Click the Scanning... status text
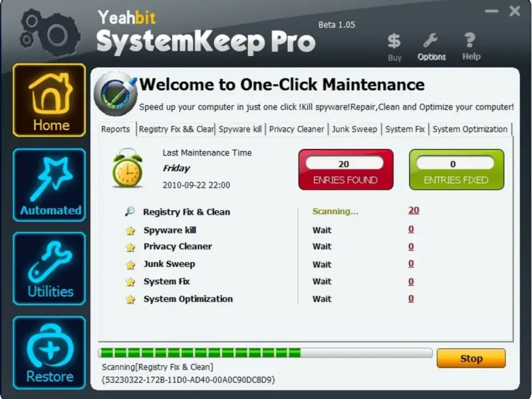 335,211
